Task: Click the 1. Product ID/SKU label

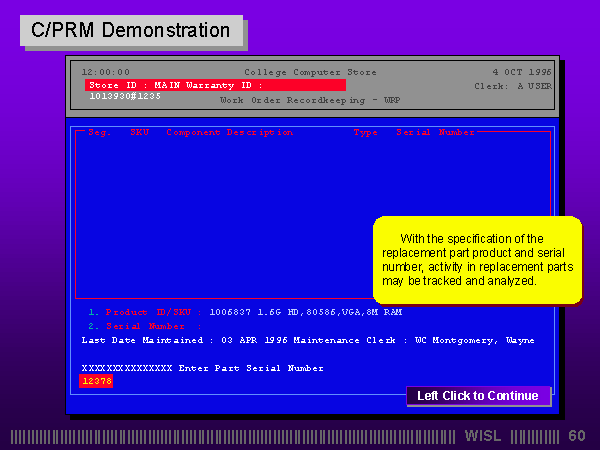Action: 145,312
